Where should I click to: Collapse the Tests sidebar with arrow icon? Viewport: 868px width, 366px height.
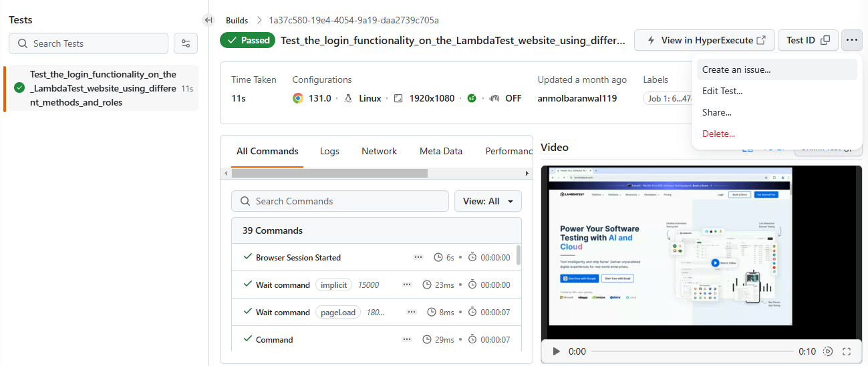[208, 20]
